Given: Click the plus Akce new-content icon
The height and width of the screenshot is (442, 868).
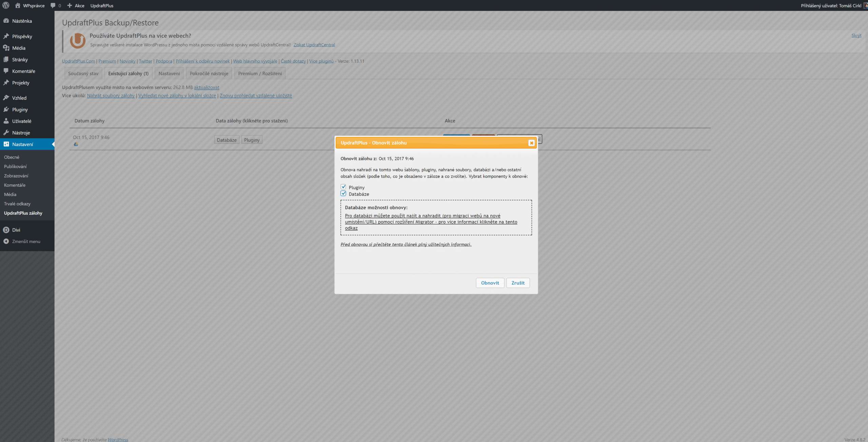Looking at the screenshot, I should point(70,5).
